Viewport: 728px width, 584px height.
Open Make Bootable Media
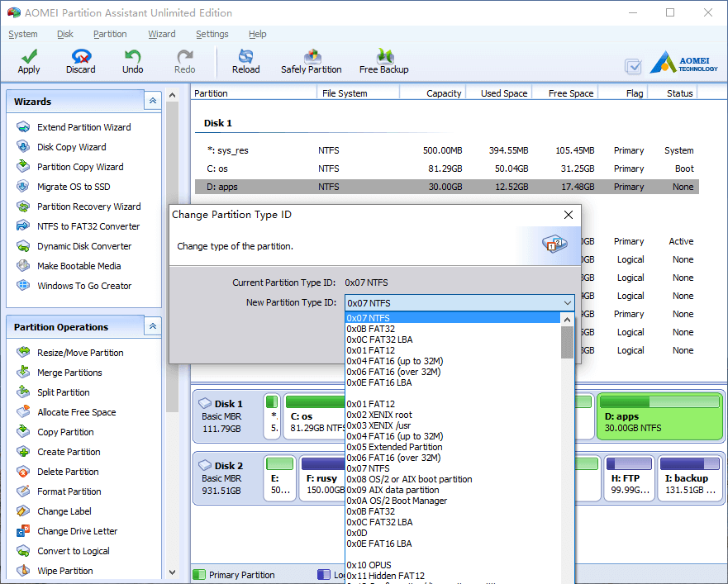click(79, 267)
